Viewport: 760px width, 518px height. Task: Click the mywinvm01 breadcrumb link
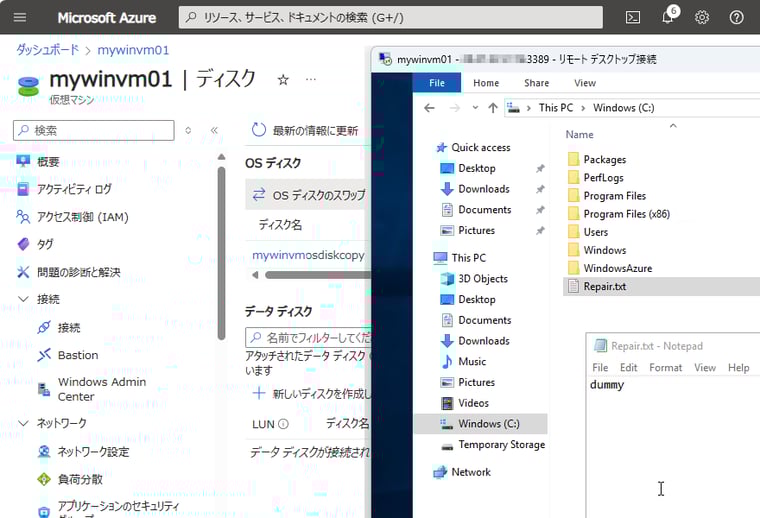click(x=133, y=50)
